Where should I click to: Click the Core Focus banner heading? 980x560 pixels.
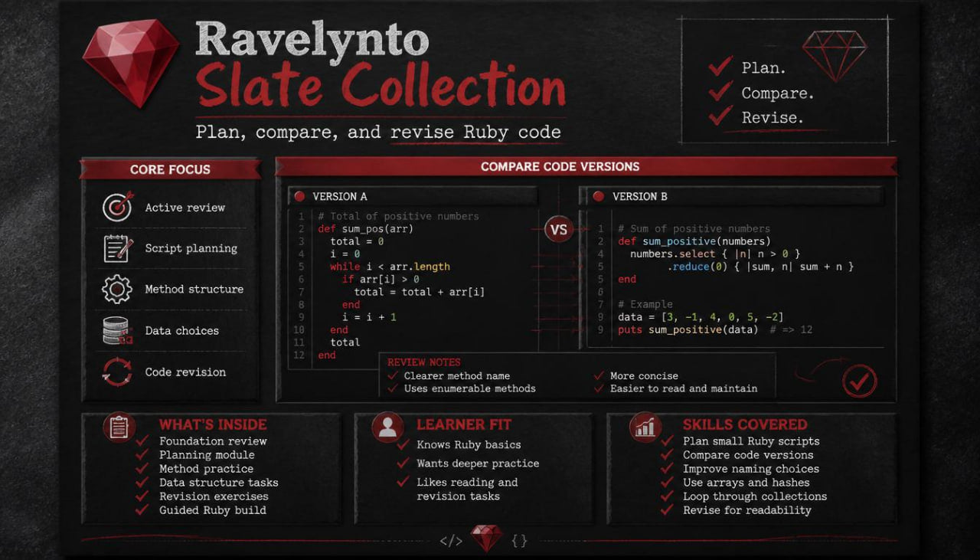[170, 169]
